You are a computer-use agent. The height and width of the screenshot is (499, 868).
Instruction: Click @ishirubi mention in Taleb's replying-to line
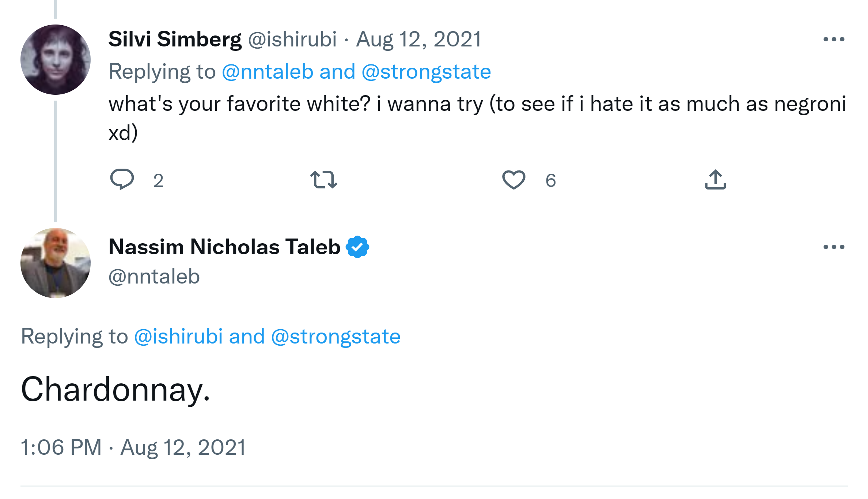178,336
